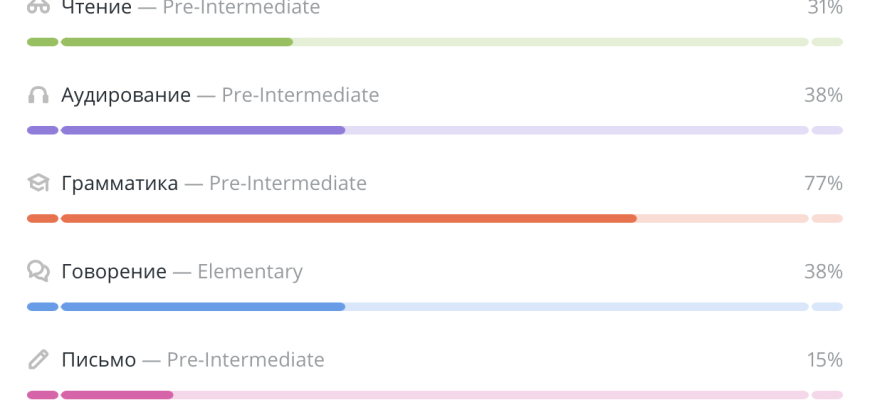This screenshot has height=400, width=870.
Task: Click the speech bubbles icon beside Говорение
Action: click(x=38, y=271)
